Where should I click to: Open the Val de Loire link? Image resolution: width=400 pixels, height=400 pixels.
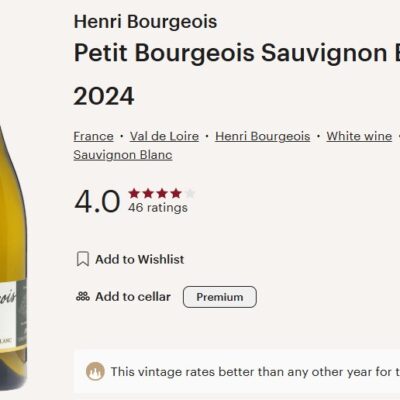pos(164,136)
